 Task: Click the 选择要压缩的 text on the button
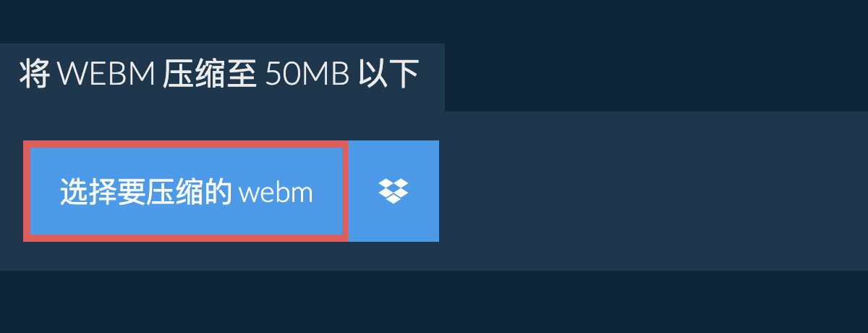[x=145, y=193]
